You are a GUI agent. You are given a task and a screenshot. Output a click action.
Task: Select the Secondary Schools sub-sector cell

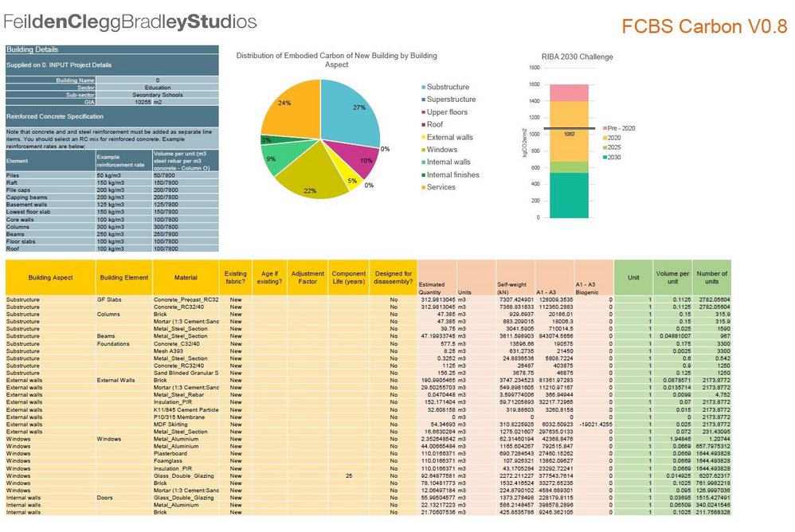(157, 95)
